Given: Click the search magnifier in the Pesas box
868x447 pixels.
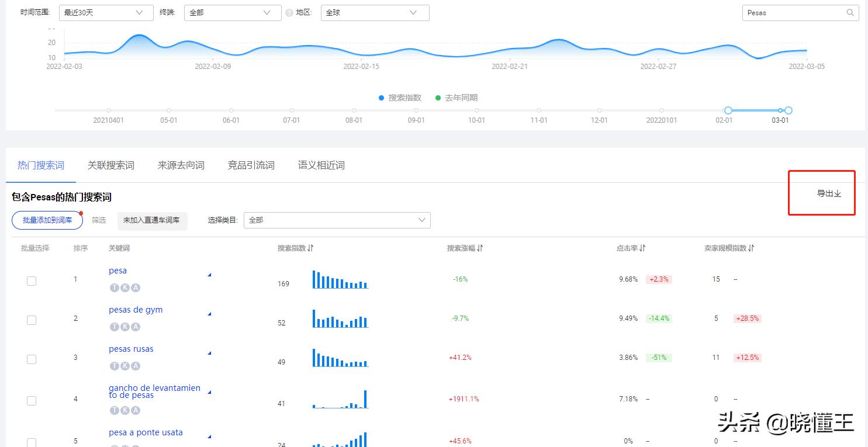Looking at the screenshot, I should click(x=850, y=12).
